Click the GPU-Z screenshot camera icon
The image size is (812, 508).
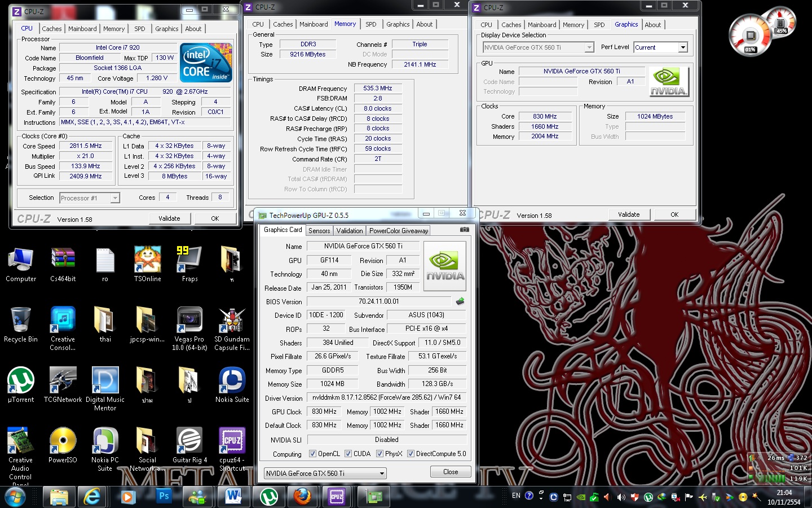(464, 230)
